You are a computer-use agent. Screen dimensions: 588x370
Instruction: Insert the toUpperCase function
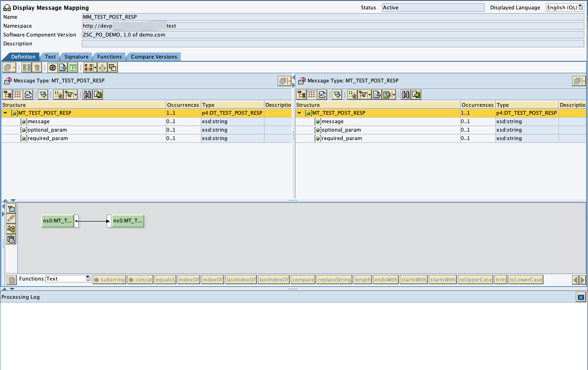pyautogui.click(x=476, y=280)
